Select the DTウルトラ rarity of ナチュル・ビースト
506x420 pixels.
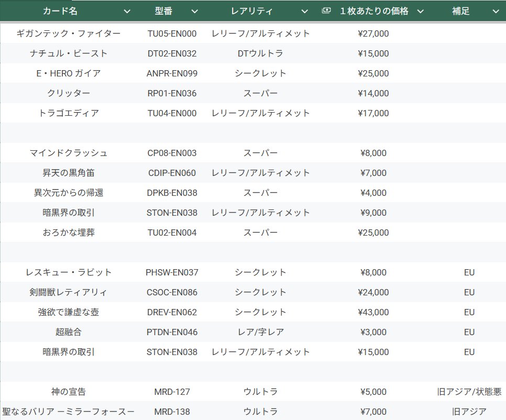pyautogui.click(x=260, y=53)
